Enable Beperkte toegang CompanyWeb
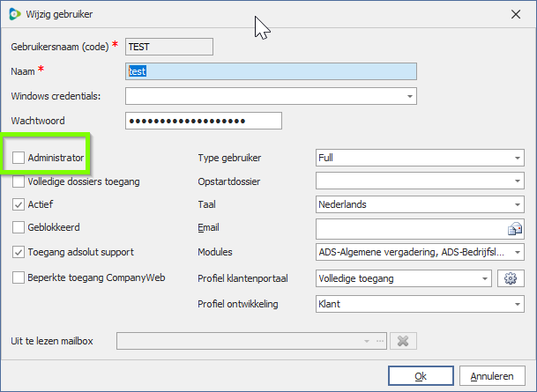 point(19,277)
